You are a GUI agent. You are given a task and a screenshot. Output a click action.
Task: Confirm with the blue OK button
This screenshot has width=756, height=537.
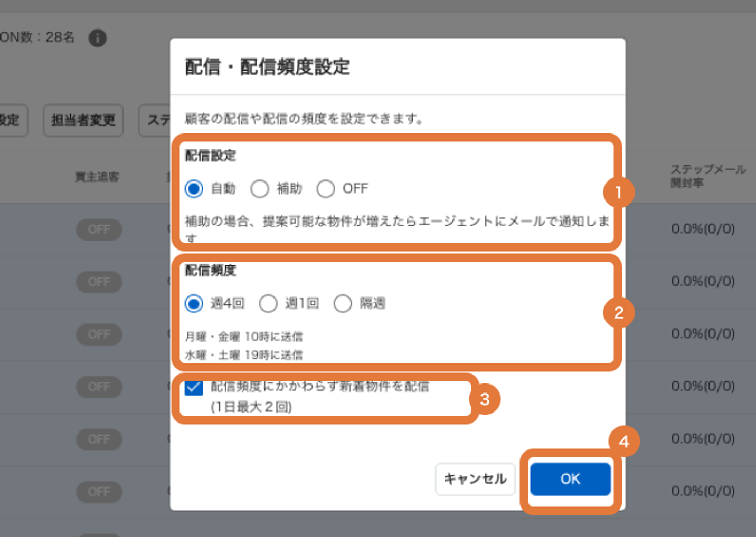click(x=570, y=479)
